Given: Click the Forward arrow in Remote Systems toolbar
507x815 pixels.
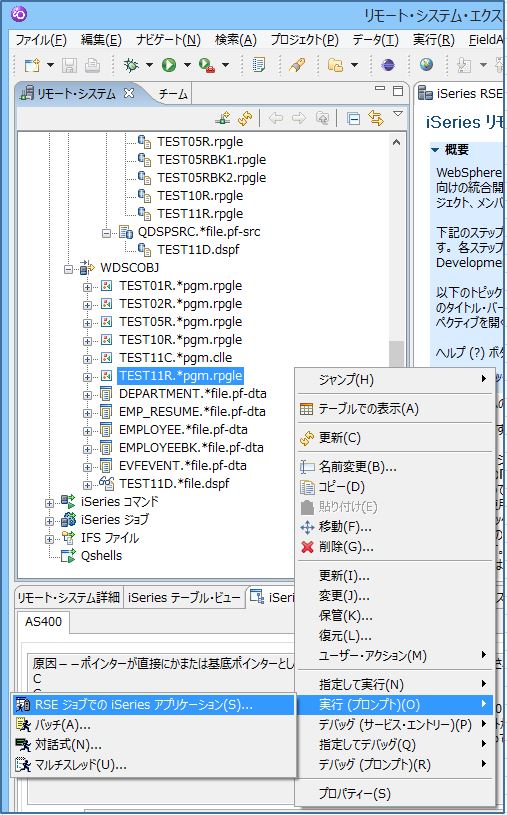Looking at the screenshot, I should 298,119.
